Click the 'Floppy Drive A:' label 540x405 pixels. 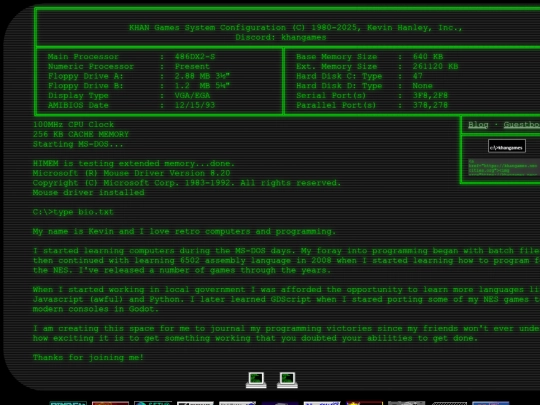pyautogui.click(x=85, y=76)
